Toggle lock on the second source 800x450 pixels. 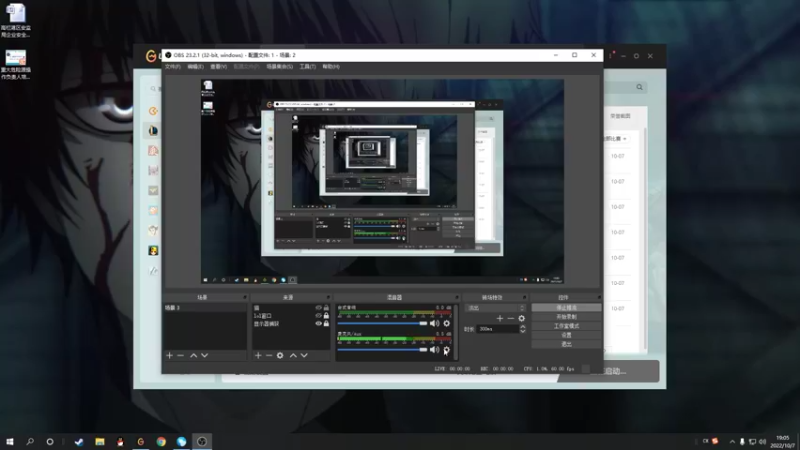point(326,316)
